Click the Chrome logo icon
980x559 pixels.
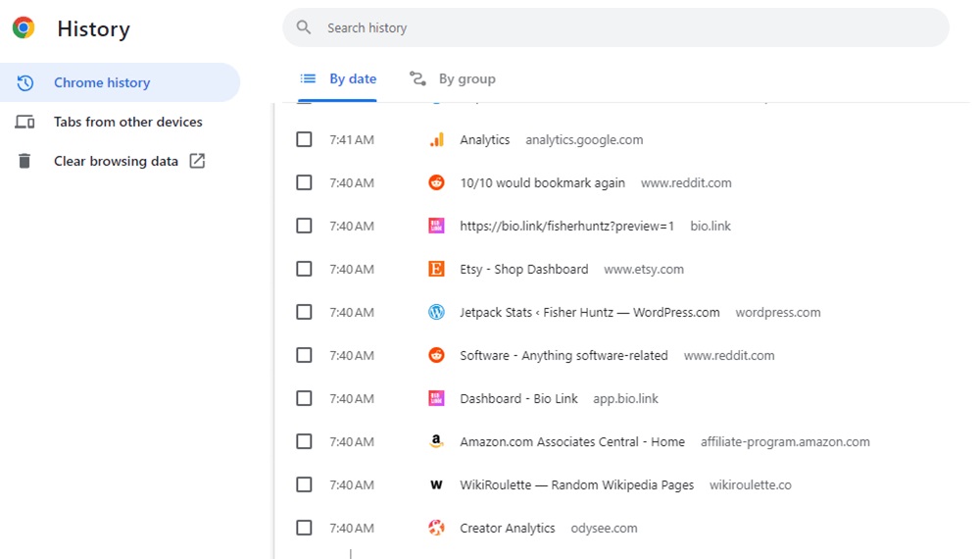click(x=24, y=28)
